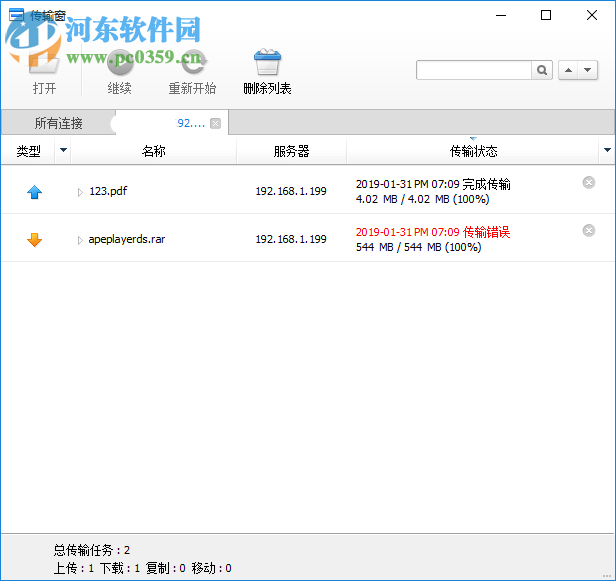This screenshot has width=616, height=581.
Task: Sort by the 类型 column header
Action: pyautogui.click(x=28, y=151)
